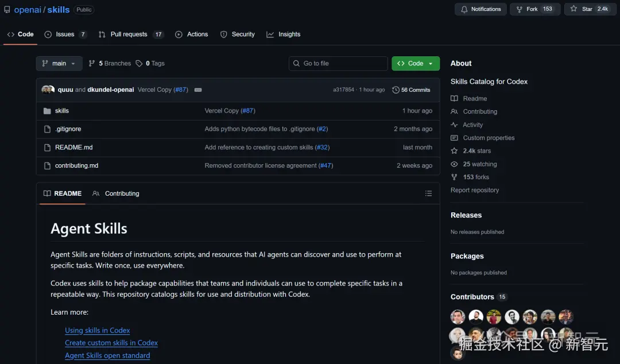Open pull request #47 link

point(326,165)
